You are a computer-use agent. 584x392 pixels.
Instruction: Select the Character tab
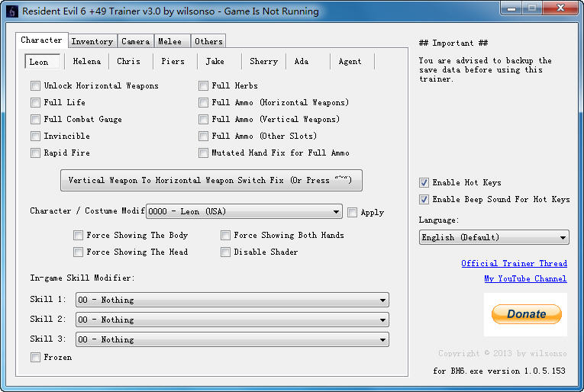[x=42, y=40]
